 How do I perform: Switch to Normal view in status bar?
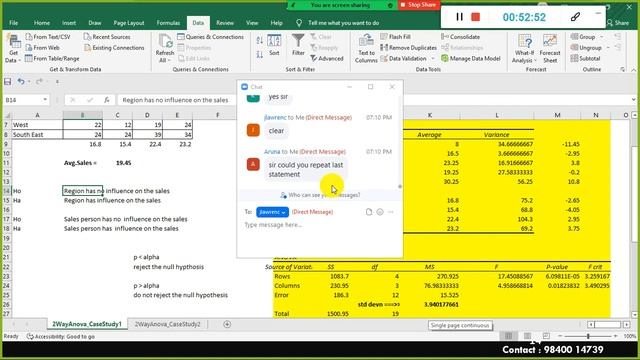[509, 336]
